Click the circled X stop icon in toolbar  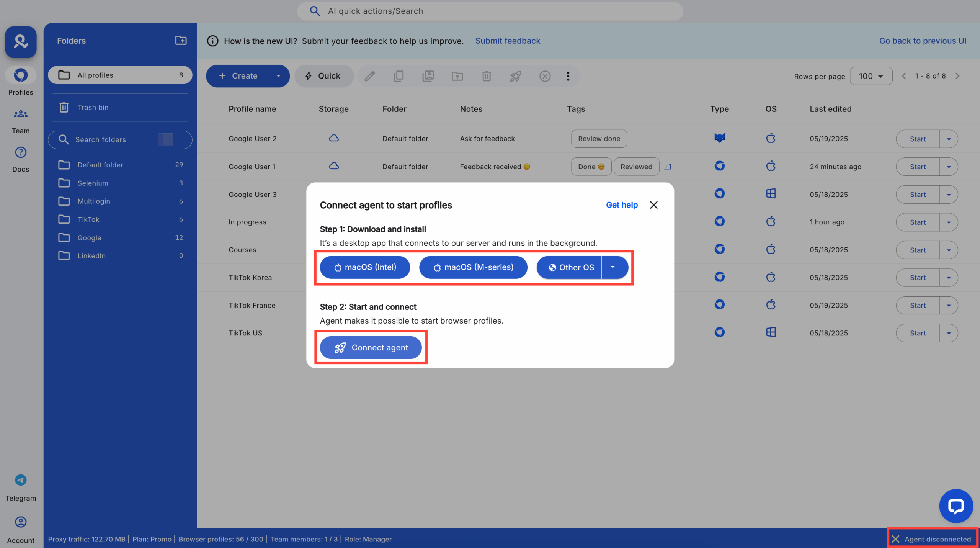(544, 76)
